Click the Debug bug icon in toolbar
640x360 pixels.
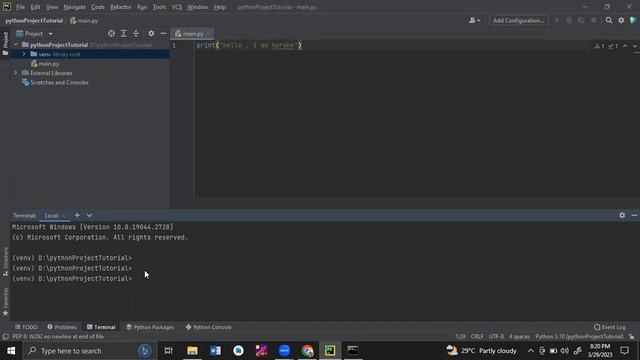569,20
